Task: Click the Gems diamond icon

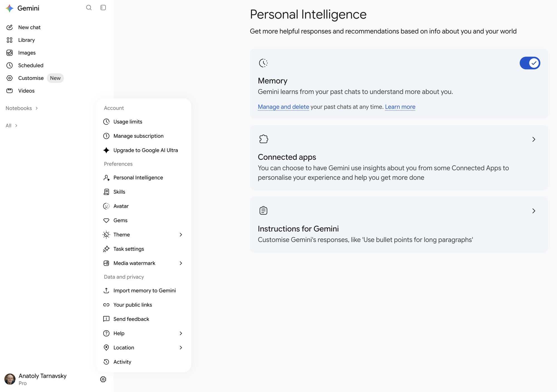Action: click(106, 220)
